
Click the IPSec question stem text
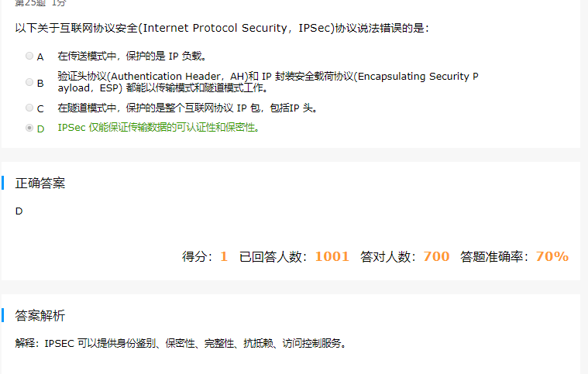tap(222, 28)
